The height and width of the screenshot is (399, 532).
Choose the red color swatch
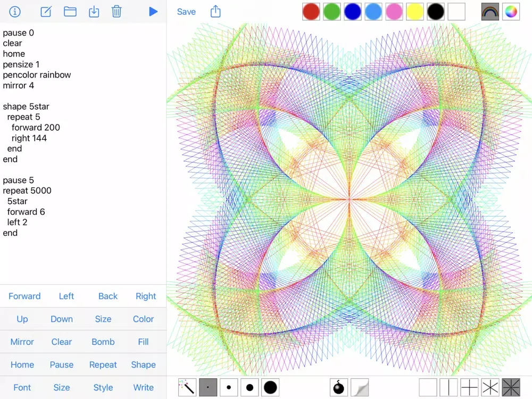(x=311, y=12)
